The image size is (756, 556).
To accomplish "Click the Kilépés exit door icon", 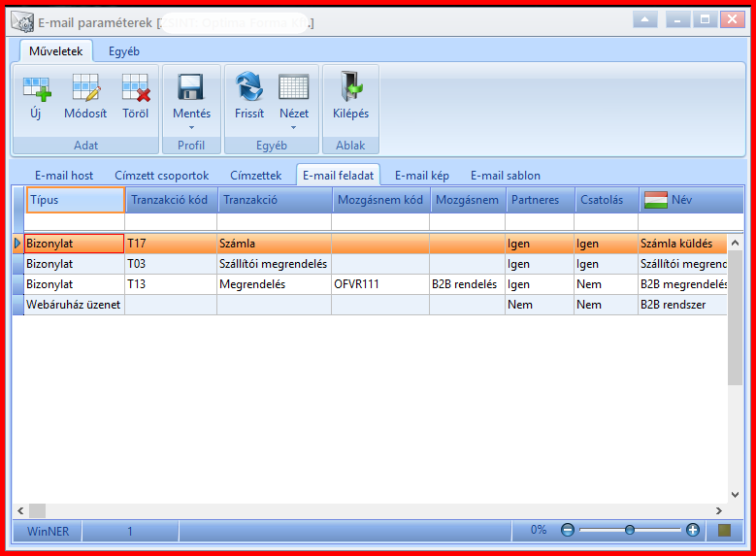I will click(x=351, y=85).
